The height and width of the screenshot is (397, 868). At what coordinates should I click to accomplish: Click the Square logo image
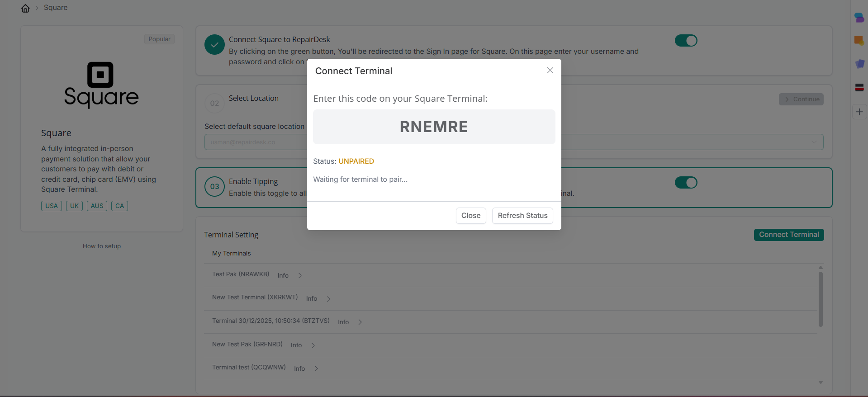pyautogui.click(x=101, y=85)
